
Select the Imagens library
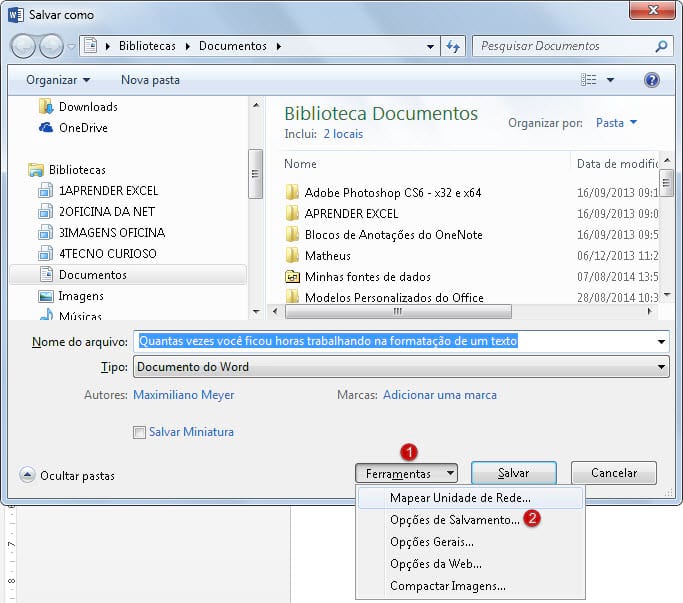pyautogui.click(x=80, y=296)
